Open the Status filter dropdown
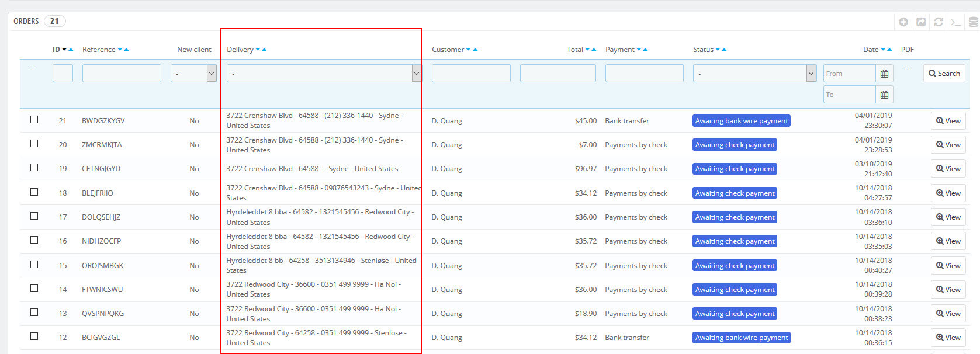The width and height of the screenshot is (980, 354). [x=754, y=74]
